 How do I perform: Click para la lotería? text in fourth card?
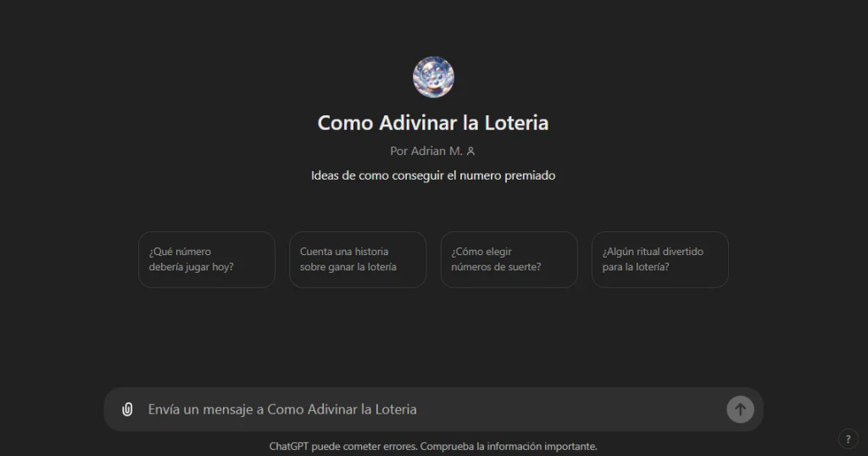636,267
